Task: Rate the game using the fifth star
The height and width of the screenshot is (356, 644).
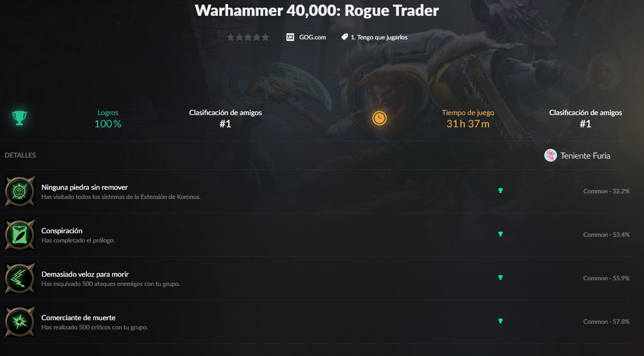Action: coord(265,37)
